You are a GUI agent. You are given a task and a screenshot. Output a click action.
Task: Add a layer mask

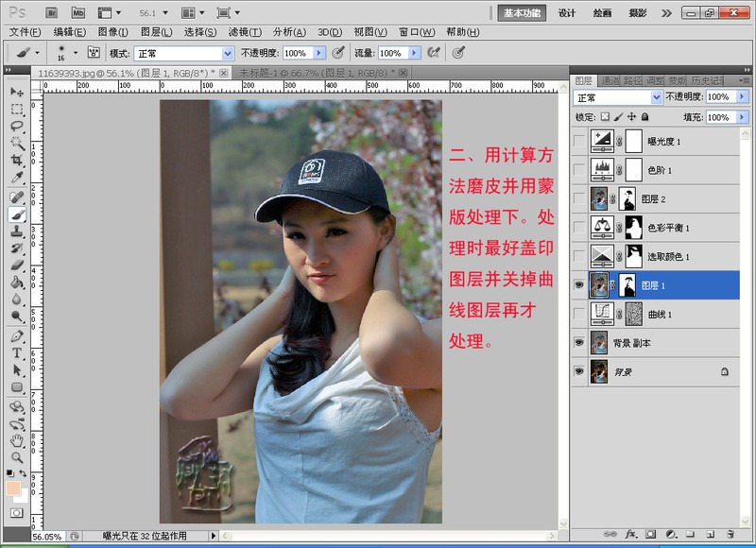pyautogui.click(x=650, y=534)
